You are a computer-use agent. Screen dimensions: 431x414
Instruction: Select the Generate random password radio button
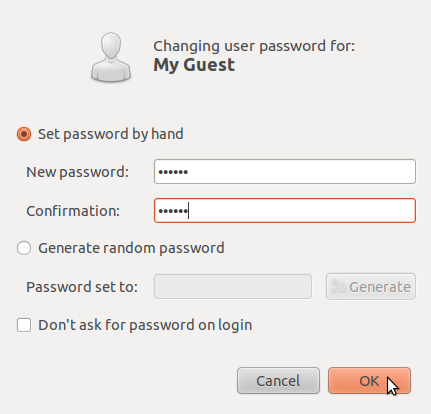(24, 248)
